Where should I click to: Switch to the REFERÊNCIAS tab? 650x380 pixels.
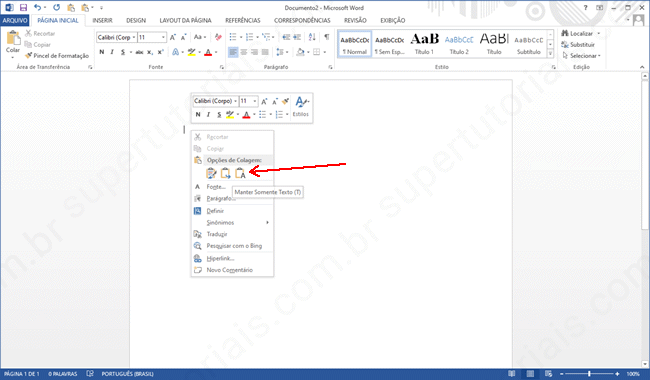pyautogui.click(x=243, y=20)
